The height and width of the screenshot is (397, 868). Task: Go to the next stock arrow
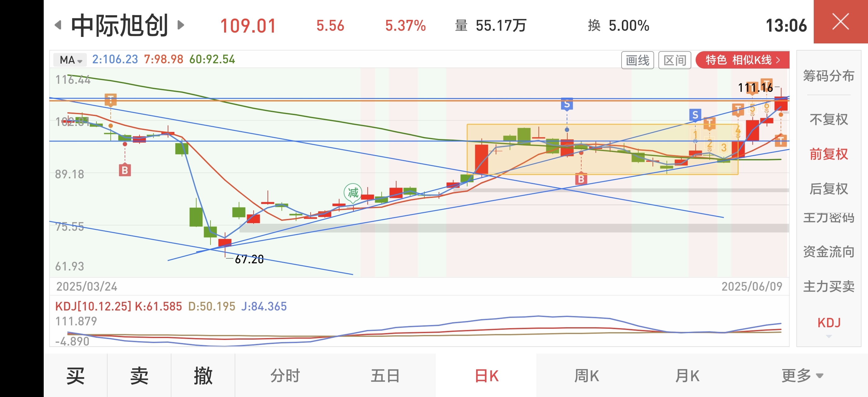181,25
